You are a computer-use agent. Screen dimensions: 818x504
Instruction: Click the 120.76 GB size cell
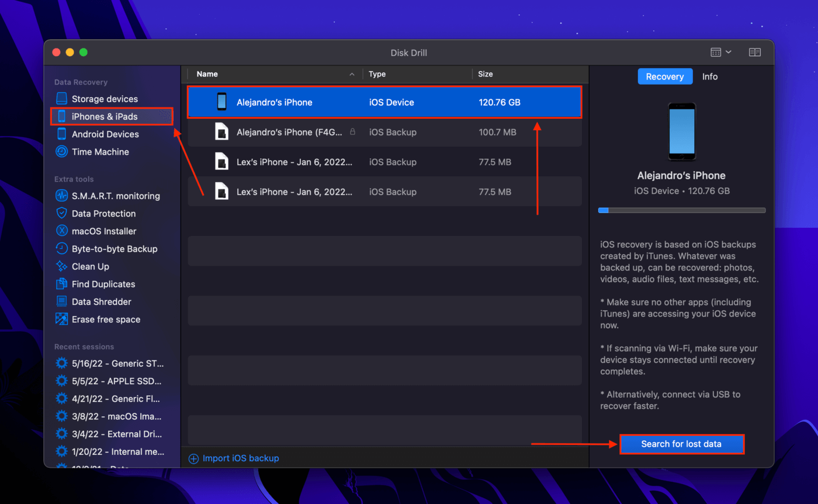point(500,102)
